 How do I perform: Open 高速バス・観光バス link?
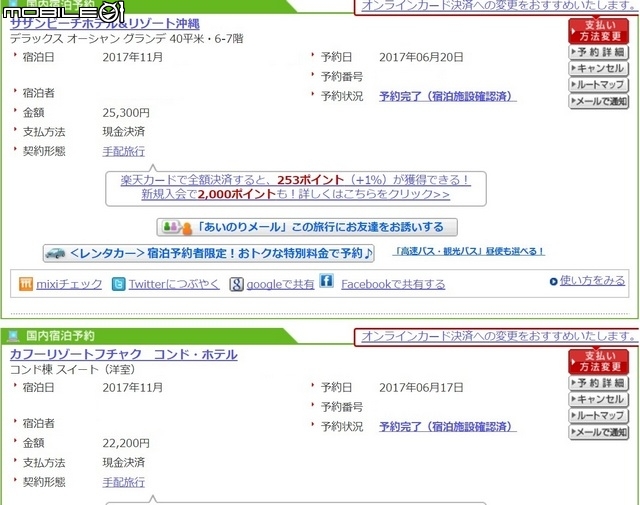[469, 251]
